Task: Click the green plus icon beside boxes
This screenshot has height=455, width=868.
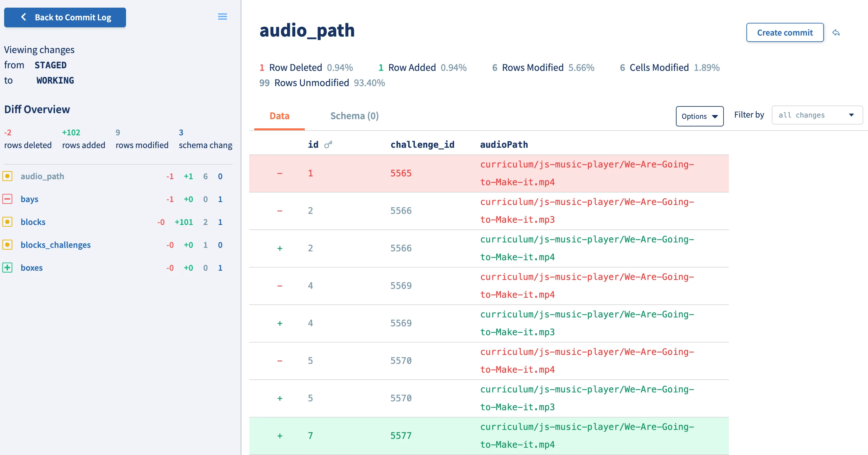Action: coord(7,268)
